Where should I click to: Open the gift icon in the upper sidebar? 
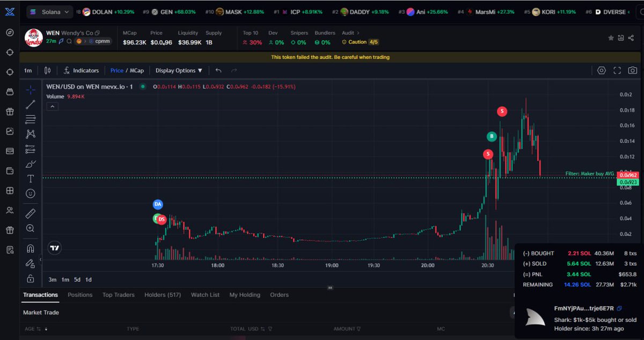click(x=10, y=112)
